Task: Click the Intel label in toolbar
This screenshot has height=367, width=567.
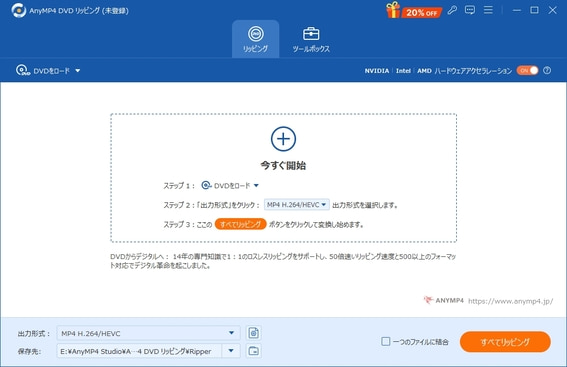Action: 403,71
